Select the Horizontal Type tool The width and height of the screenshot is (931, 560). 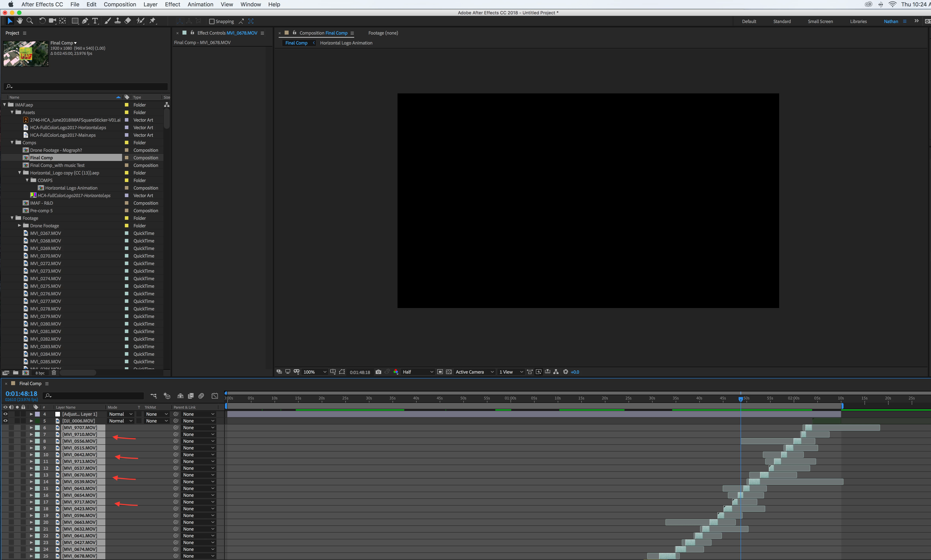click(x=95, y=21)
